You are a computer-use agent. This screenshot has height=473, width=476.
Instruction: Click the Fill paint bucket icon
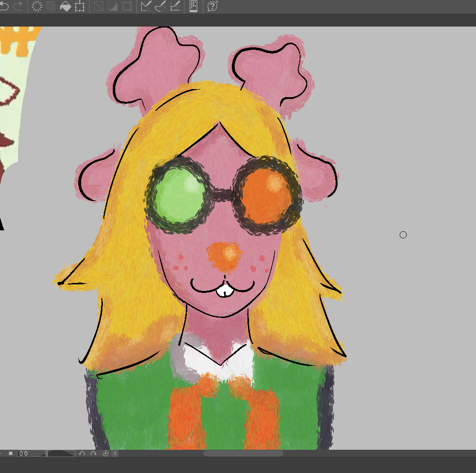coord(65,6)
